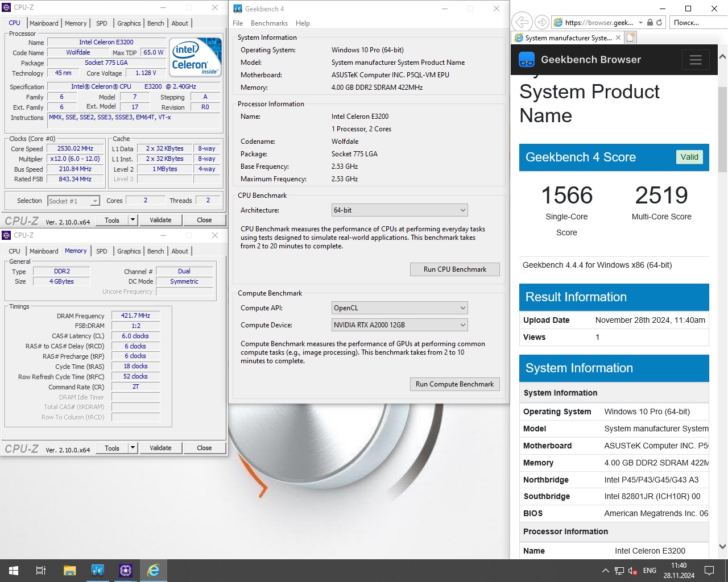Close the System manufacturer browser tab
Screen dimensions: 728x582
(619, 38)
